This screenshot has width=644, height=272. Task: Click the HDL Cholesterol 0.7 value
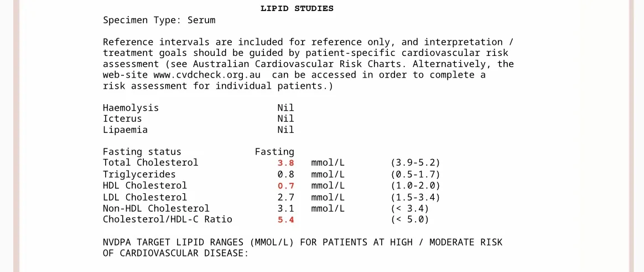(286, 186)
